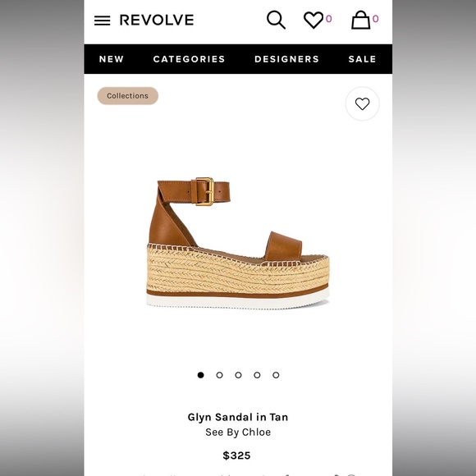Open the hamburger menu icon
Viewport: 476px width, 476px height.
102,21
